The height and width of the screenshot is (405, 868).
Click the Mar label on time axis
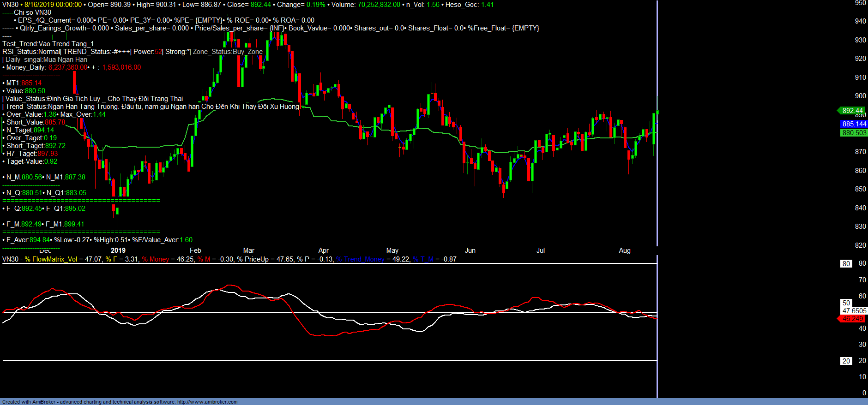click(249, 250)
